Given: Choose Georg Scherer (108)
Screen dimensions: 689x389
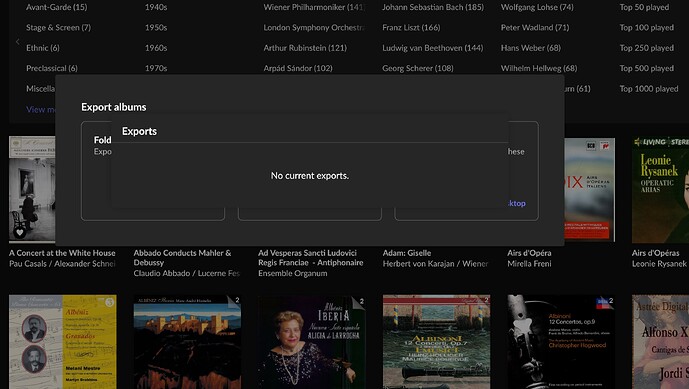Looking at the screenshot, I should pos(417,68).
